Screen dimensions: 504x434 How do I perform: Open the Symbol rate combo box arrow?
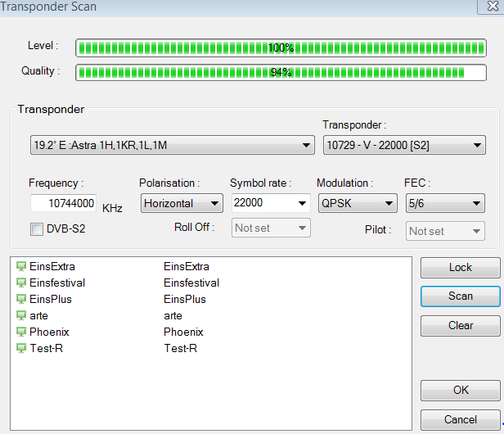coord(301,203)
